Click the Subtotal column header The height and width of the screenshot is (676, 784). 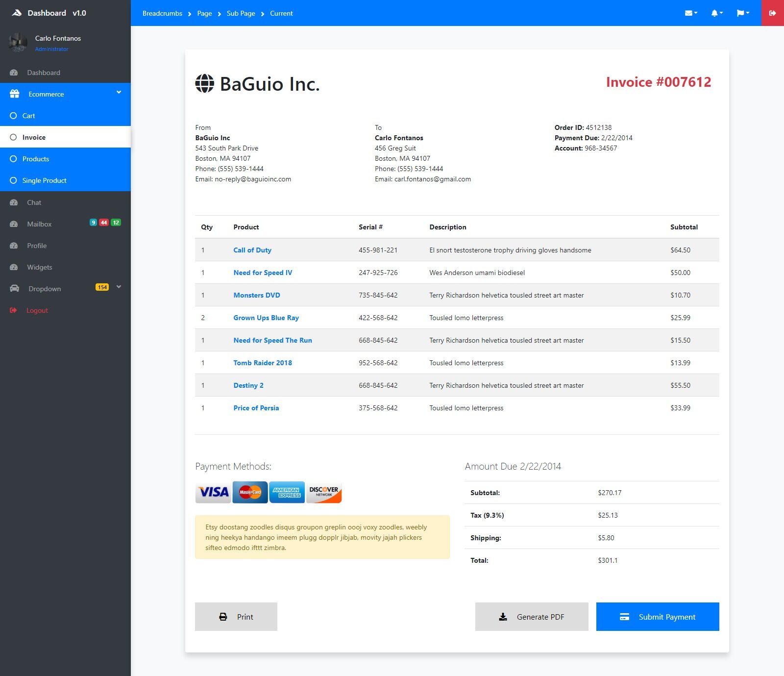(684, 227)
